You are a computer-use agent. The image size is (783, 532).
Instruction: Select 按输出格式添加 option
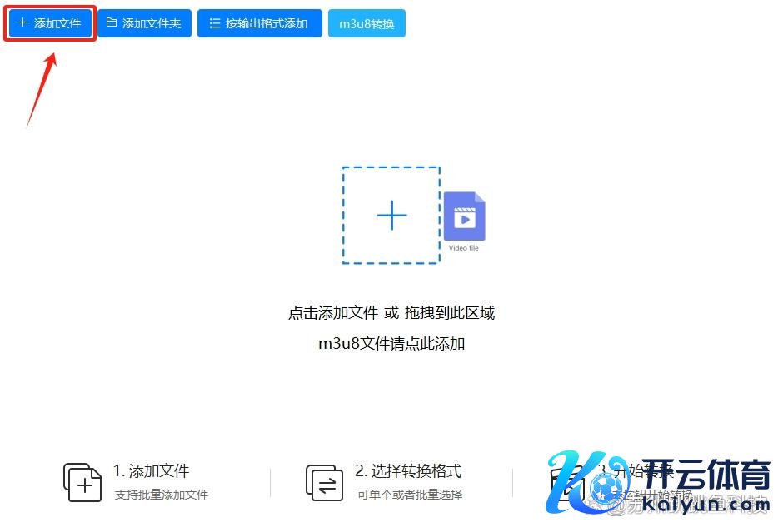[x=259, y=23]
